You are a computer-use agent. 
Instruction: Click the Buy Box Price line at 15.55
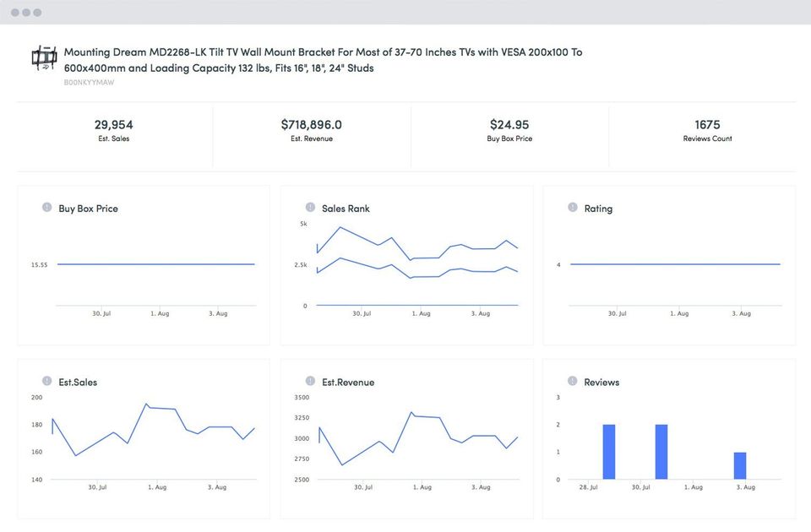pyautogui.click(x=155, y=264)
